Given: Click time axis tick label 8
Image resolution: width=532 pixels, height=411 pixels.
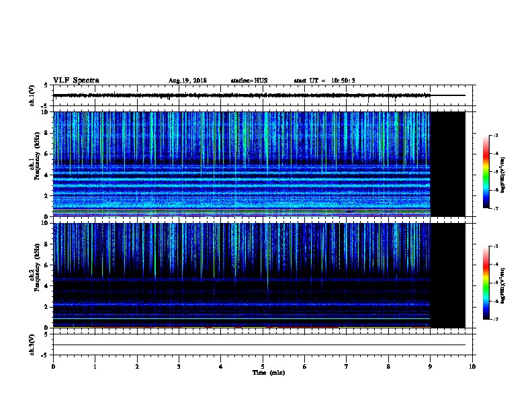Looking at the screenshot, I should point(388,367).
